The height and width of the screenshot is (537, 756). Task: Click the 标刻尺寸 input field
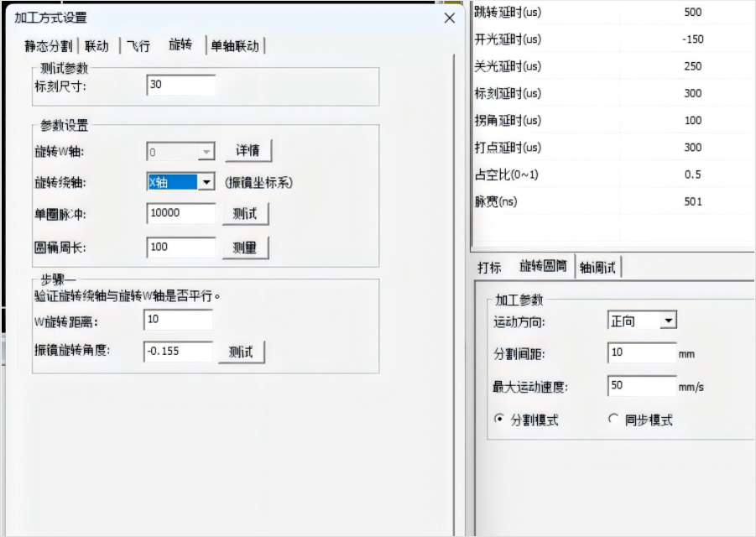[x=180, y=85]
